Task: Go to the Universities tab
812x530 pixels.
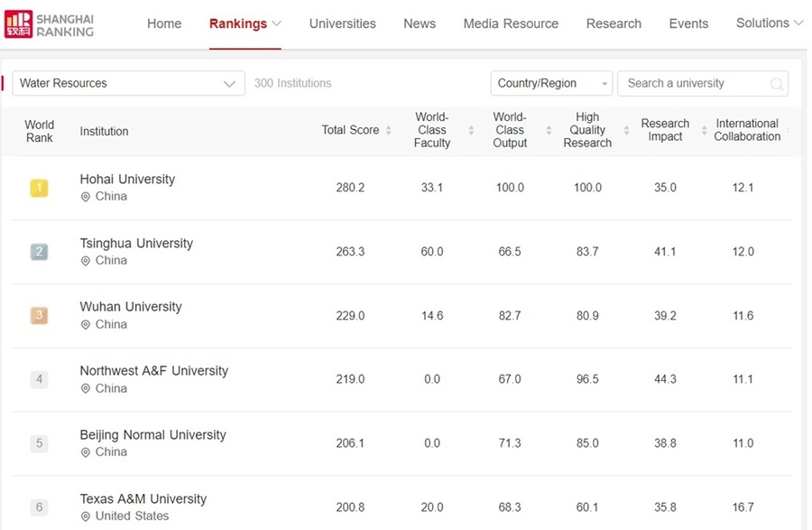Action: (342, 23)
